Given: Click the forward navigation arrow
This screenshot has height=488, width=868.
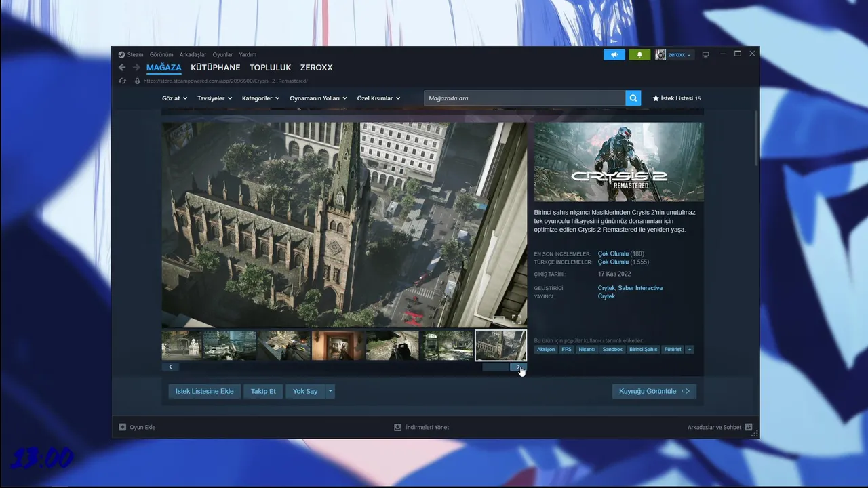Looking at the screenshot, I should click(136, 68).
